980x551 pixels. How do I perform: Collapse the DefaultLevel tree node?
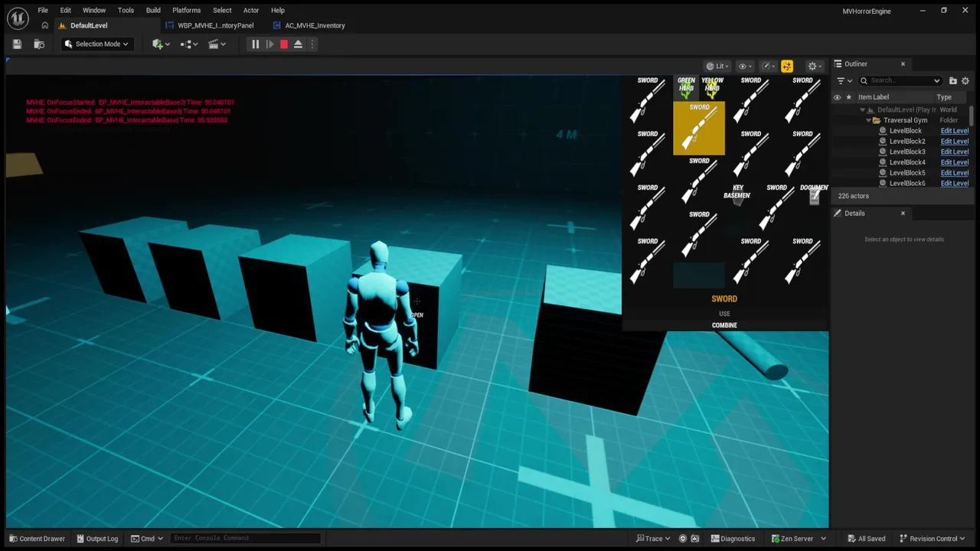(863, 110)
